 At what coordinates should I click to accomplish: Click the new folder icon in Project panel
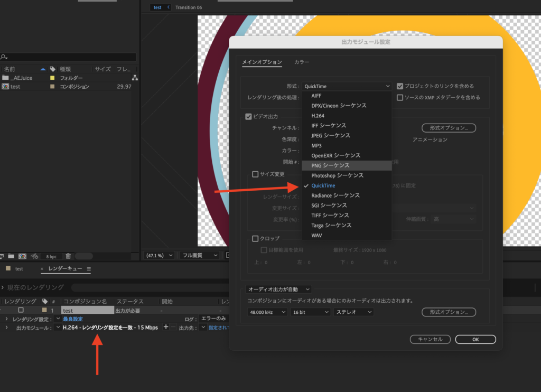pyautogui.click(x=11, y=256)
